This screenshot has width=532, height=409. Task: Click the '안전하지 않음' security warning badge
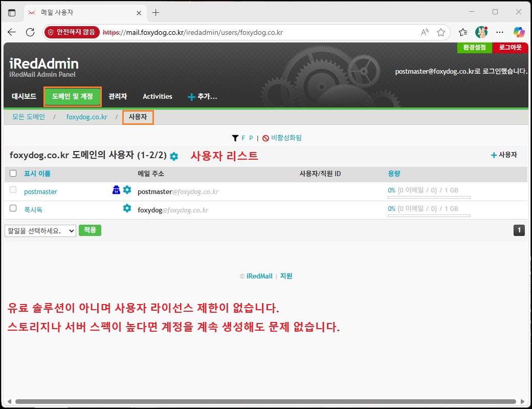(72, 32)
